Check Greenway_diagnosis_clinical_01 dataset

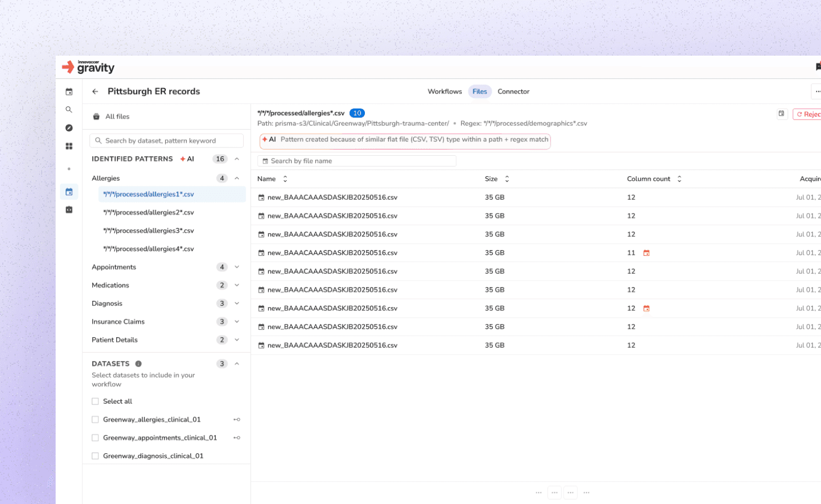[95, 456]
